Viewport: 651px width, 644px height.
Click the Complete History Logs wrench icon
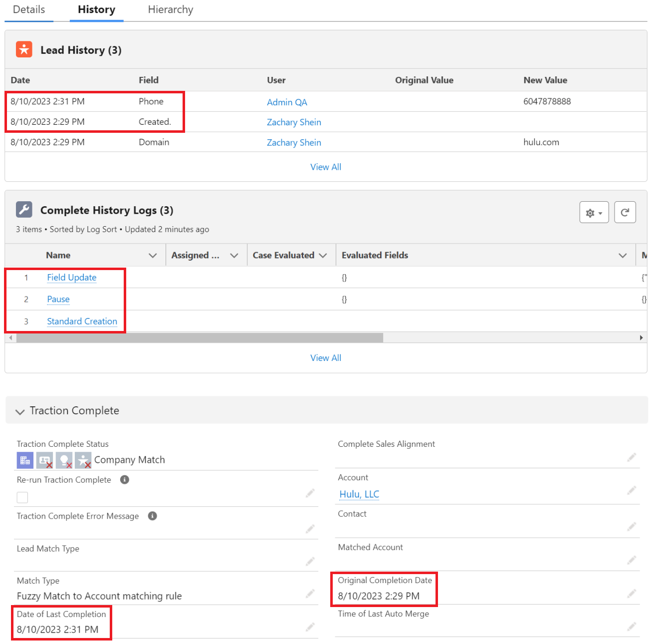(24, 210)
